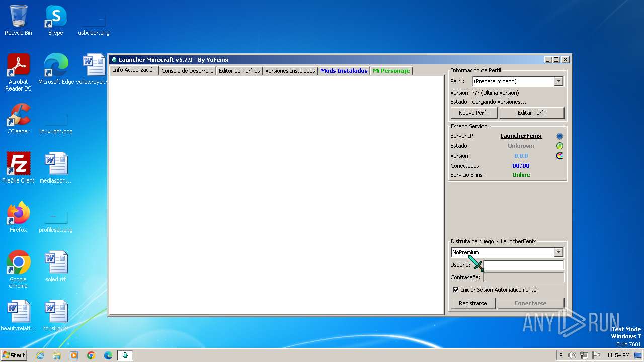Click the volume speaker tray icon
644x362 pixels.
coord(572,355)
